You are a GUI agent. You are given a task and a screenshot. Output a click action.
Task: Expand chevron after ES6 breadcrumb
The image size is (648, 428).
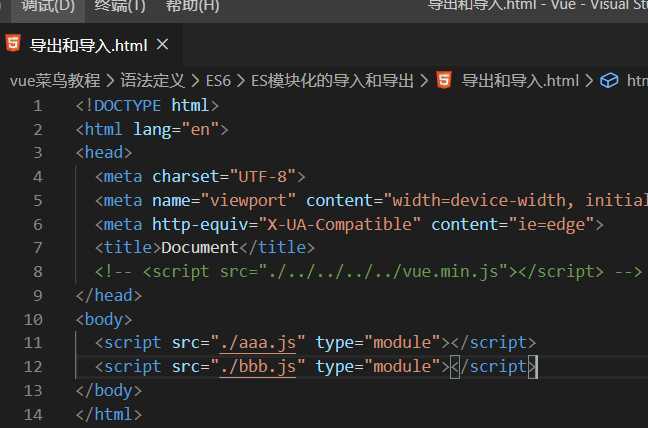pyautogui.click(x=241, y=81)
